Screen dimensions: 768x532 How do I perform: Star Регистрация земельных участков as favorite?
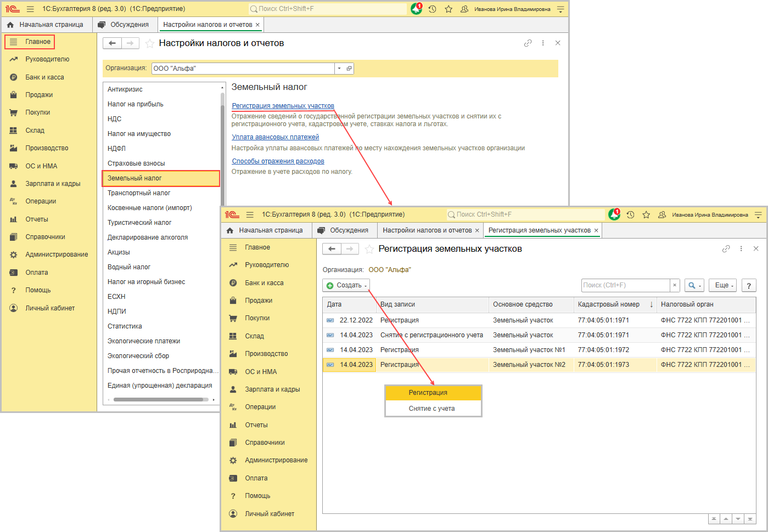coord(369,249)
